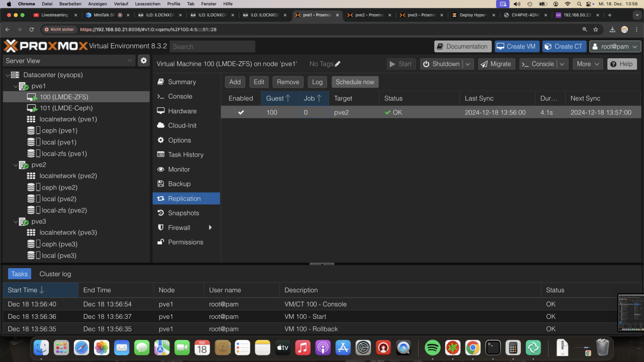Click Wi-Fi icon in menu bar
The image size is (644, 362).
click(x=567, y=4)
